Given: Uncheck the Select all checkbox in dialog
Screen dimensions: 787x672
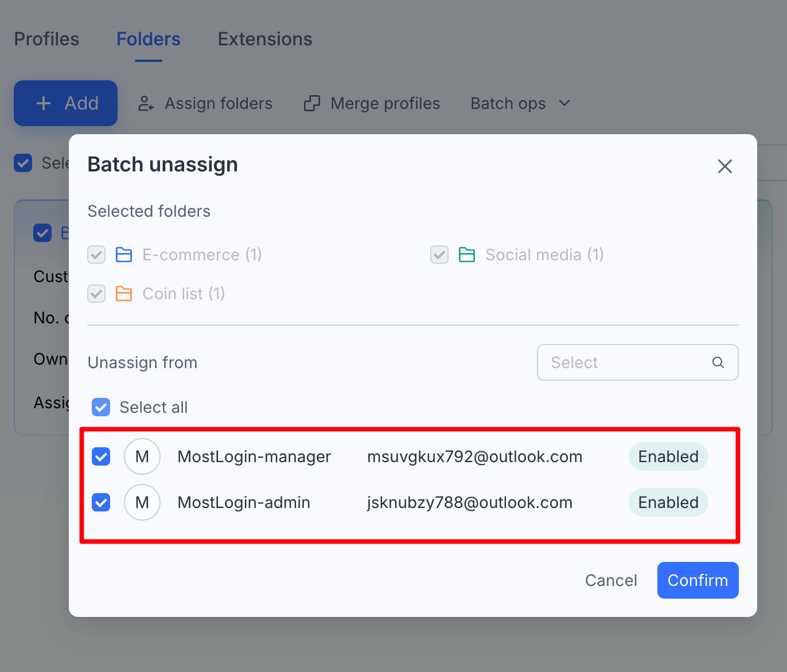Looking at the screenshot, I should (101, 407).
